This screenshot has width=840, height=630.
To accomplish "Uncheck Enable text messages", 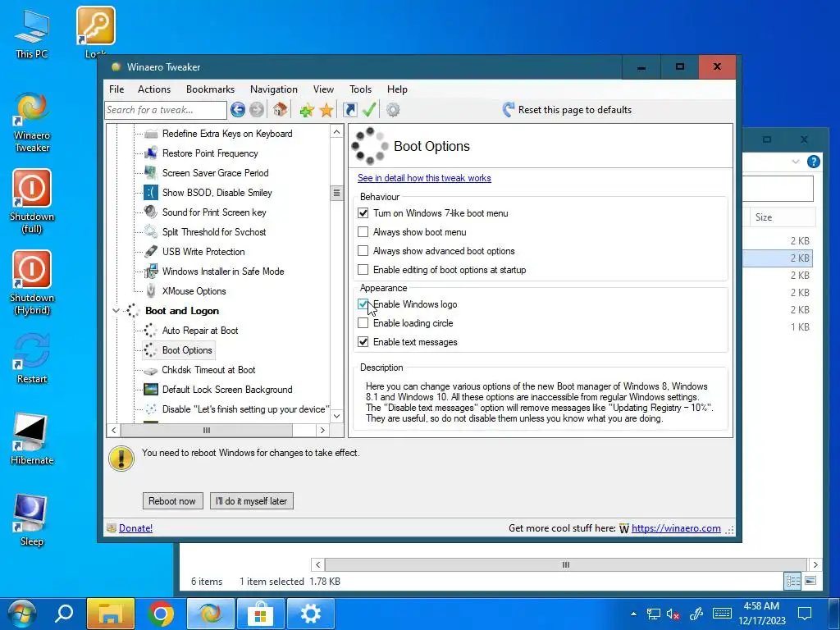I will pos(363,342).
